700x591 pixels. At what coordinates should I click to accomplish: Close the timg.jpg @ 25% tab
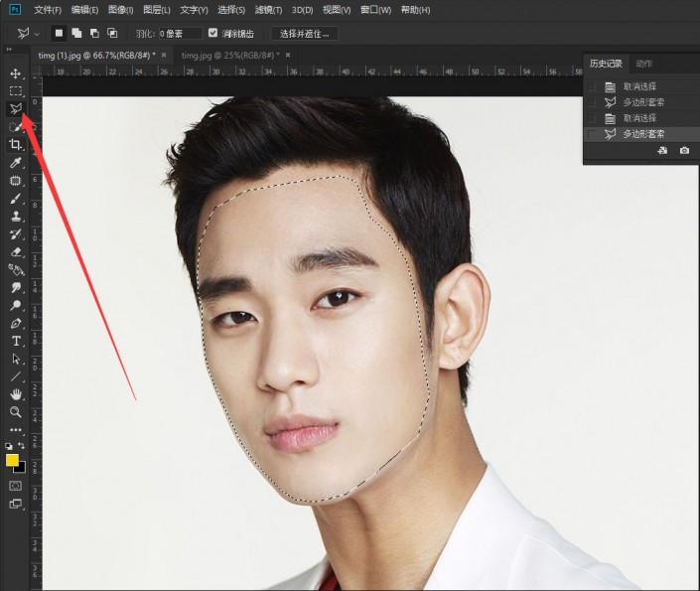point(288,55)
